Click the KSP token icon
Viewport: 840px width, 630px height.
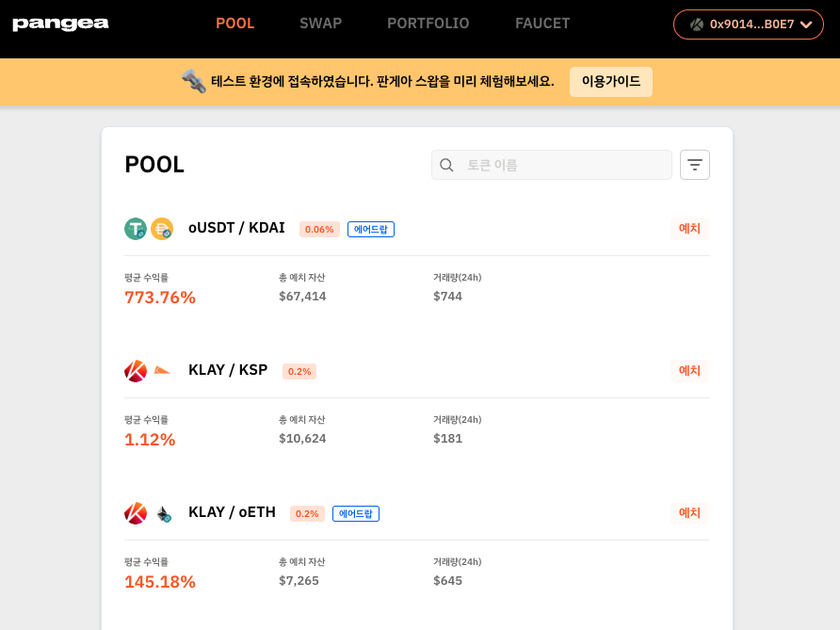[x=162, y=371]
